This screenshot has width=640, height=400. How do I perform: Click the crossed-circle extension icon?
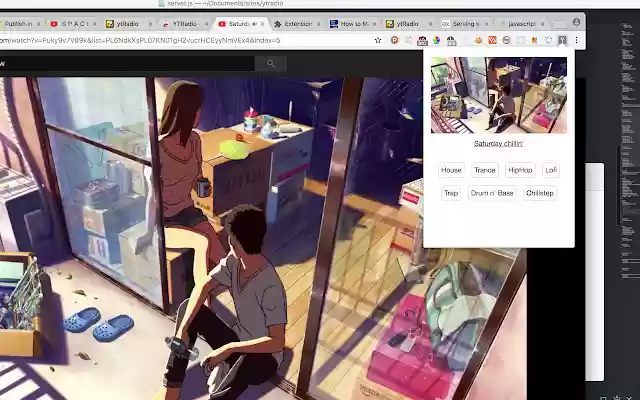click(506, 40)
